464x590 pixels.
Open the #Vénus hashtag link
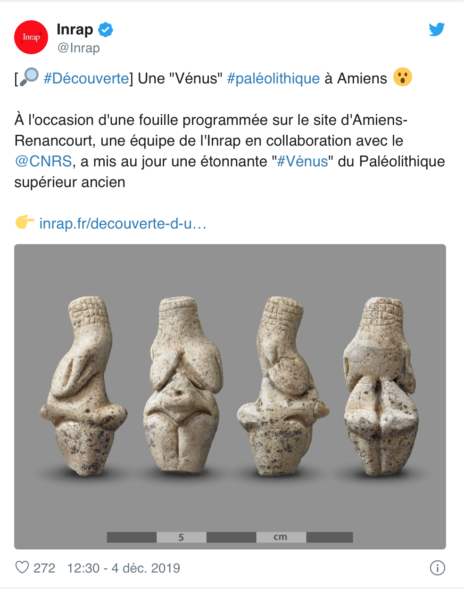303,161
